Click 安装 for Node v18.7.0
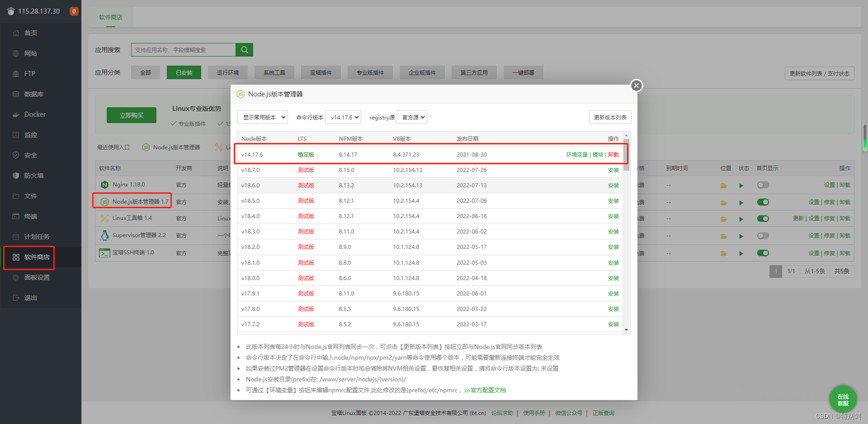The image size is (868, 424). [613, 170]
